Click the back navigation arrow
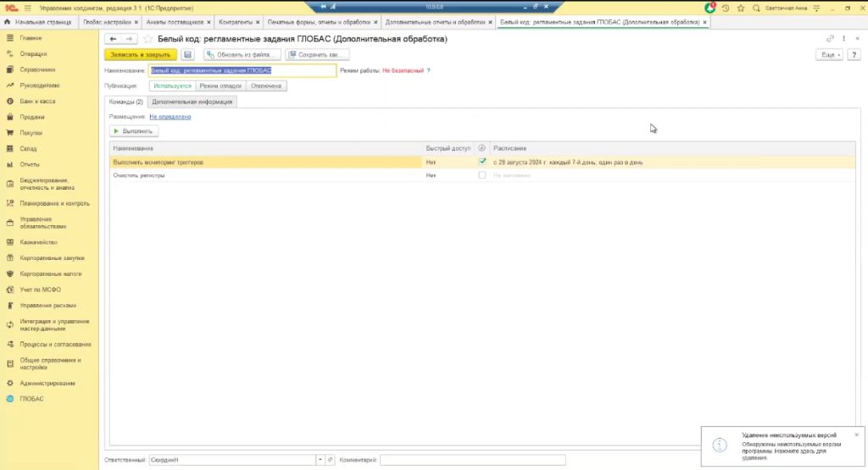The height and width of the screenshot is (470, 868). tap(113, 40)
